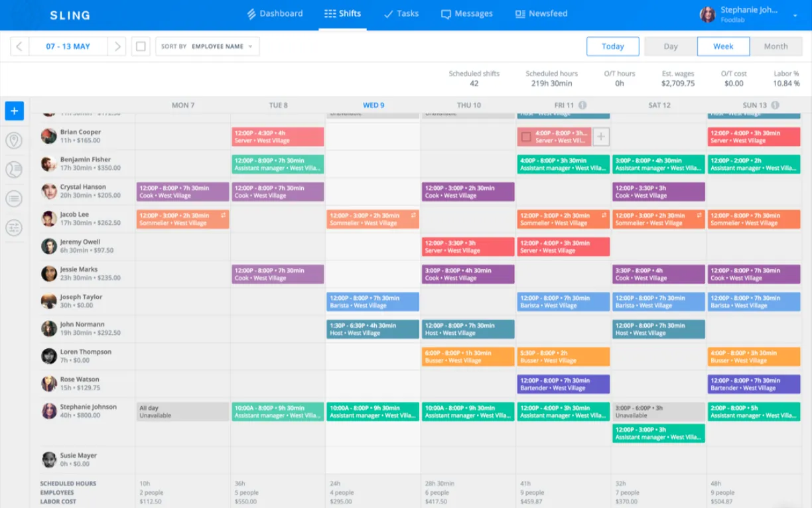Click Joseph Taylor's avatar
812x508 pixels.
click(48, 301)
